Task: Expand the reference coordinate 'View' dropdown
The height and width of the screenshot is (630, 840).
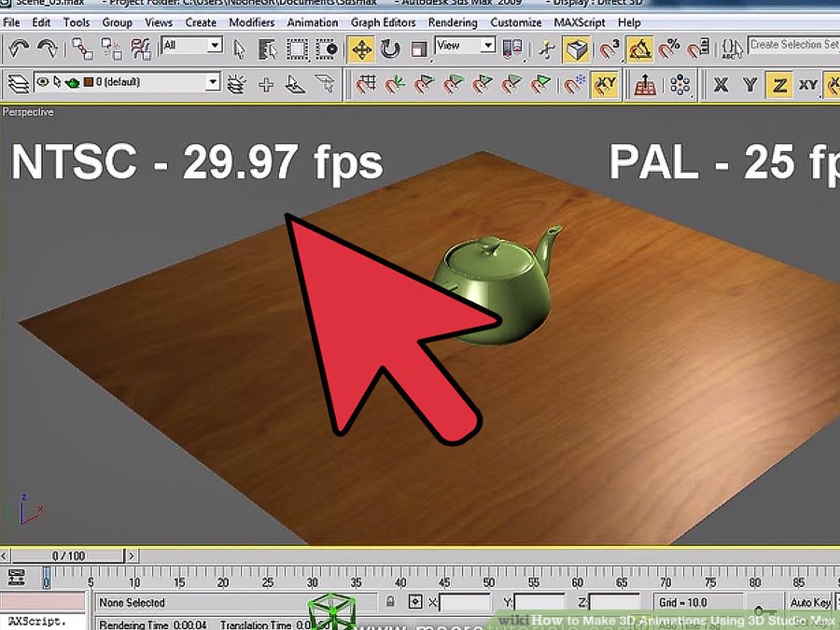Action: click(x=466, y=46)
